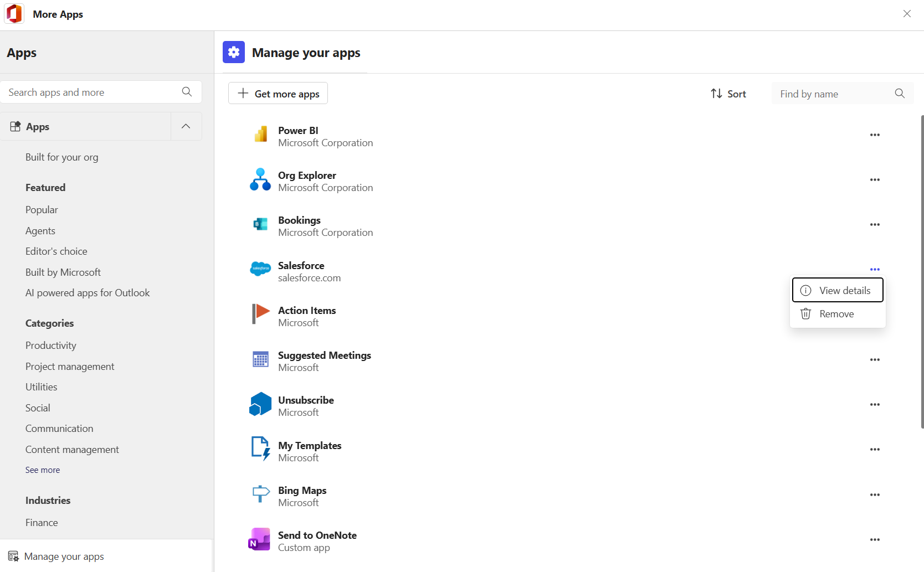
Task: Open more options for Org Explorer
Action: (x=875, y=180)
